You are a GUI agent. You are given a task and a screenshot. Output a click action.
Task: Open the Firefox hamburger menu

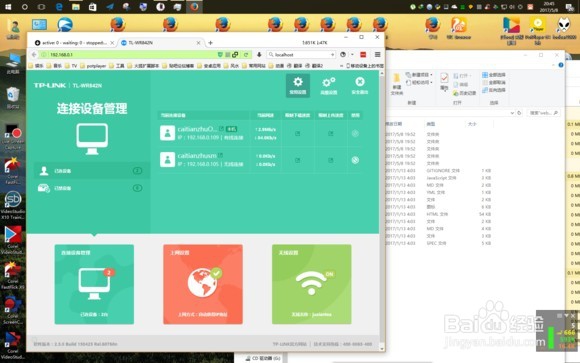pyautogui.click(x=377, y=54)
